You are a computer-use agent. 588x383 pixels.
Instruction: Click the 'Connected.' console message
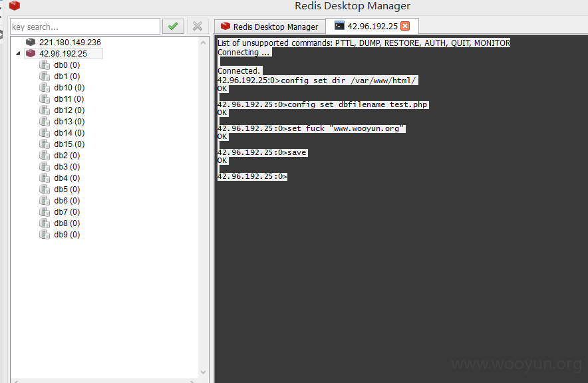click(x=239, y=71)
